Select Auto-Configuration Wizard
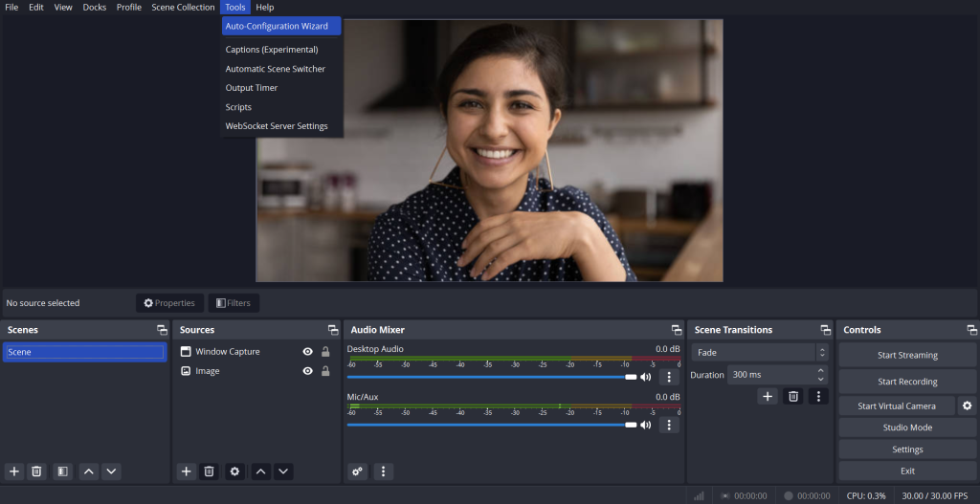980x504 pixels. pos(281,26)
